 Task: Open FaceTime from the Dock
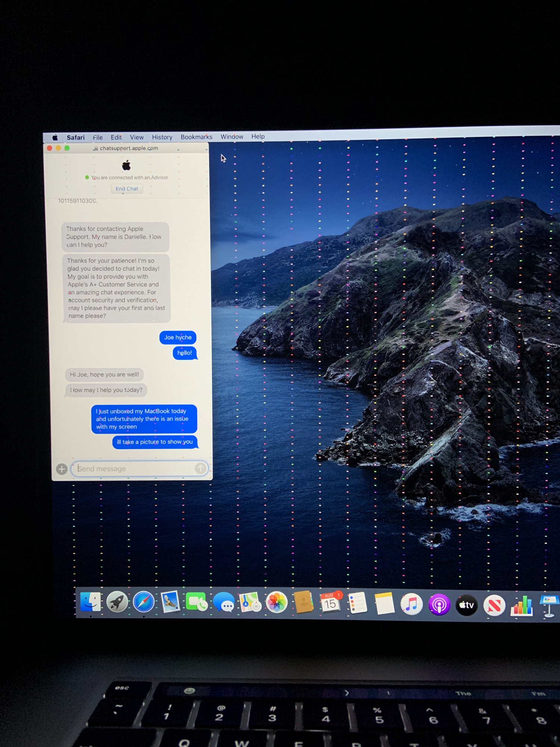pyautogui.click(x=197, y=602)
